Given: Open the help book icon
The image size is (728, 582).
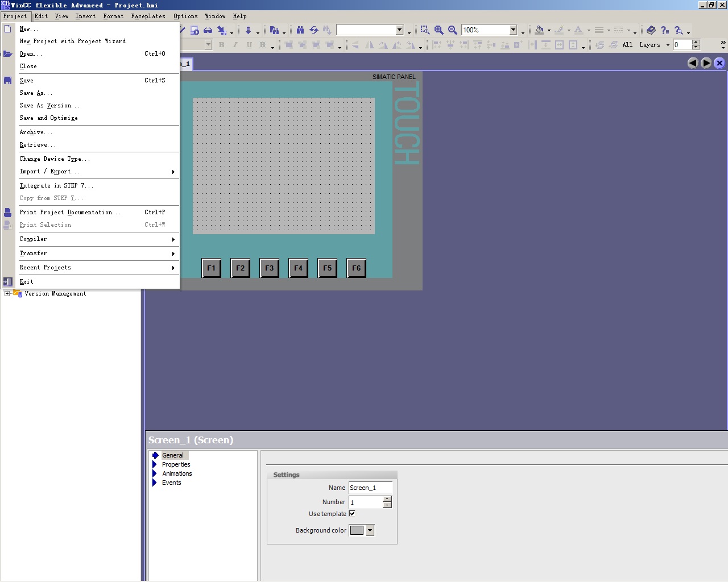Looking at the screenshot, I should click(651, 30).
